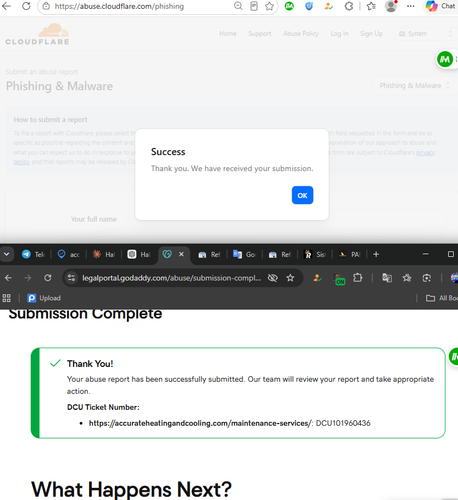The height and width of the screenshot is (500, 458).
Task: Open the blue shield extension in Edge
Action: [x=309, y=6]
